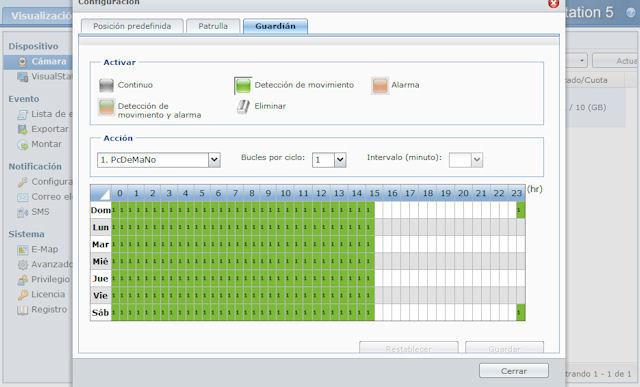Click the Restablecer button
This screenshot has height=387, width=640.
409,347
